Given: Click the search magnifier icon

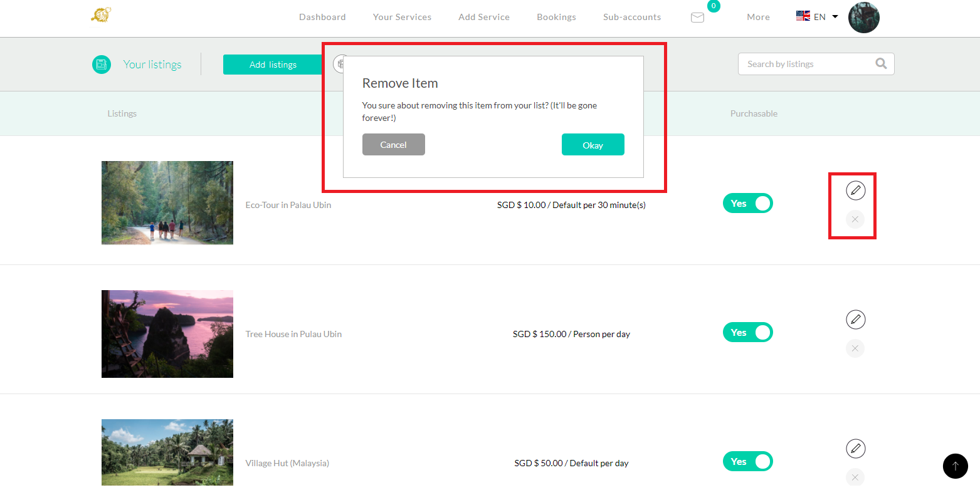Looking at the screenshot, I should pos(881,63).
